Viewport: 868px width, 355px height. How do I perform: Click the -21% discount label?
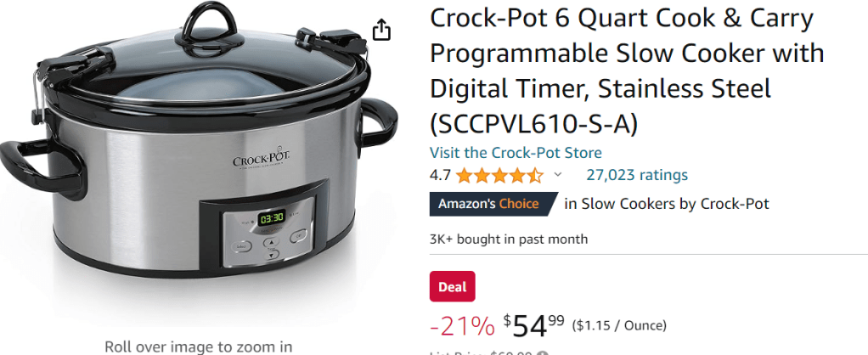tap(462, 327)
